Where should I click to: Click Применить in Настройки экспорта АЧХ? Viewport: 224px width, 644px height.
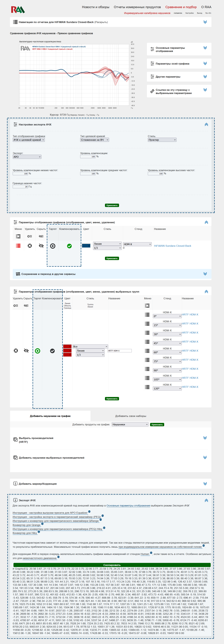112,205
